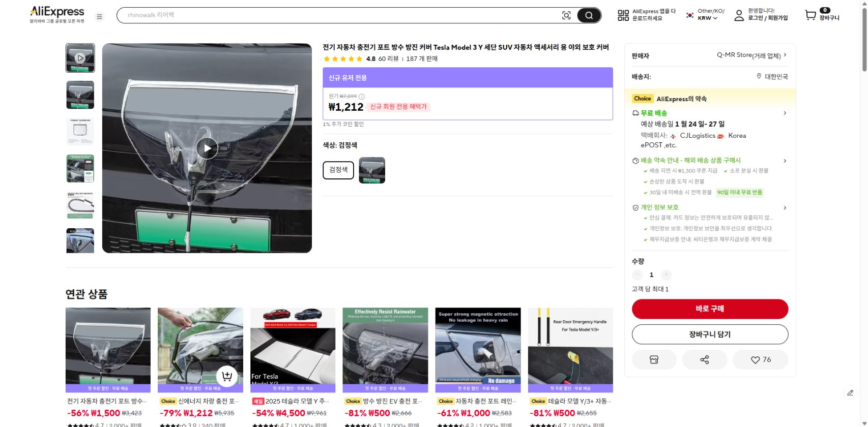Open the Korea flag language selector
Viewport: 868px width, 427px height.
690,15
